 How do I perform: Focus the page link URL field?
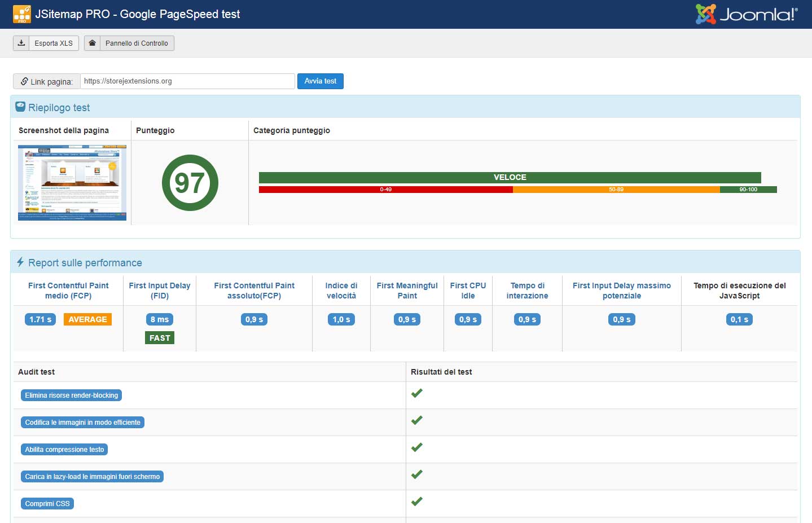click(187, 81)
